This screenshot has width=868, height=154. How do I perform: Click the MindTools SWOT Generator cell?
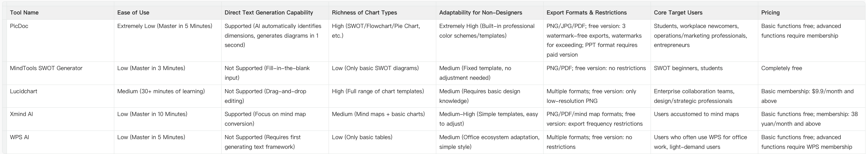coord(46,68)
